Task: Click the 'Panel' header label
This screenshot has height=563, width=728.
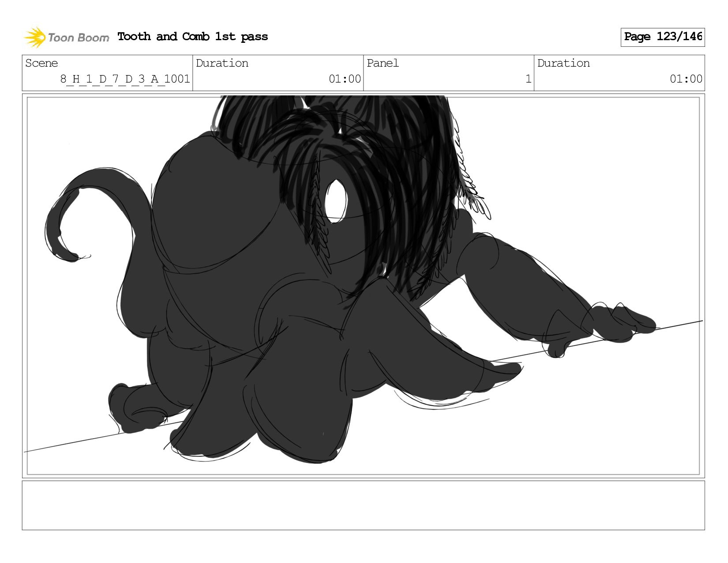Action: point(383,63)
